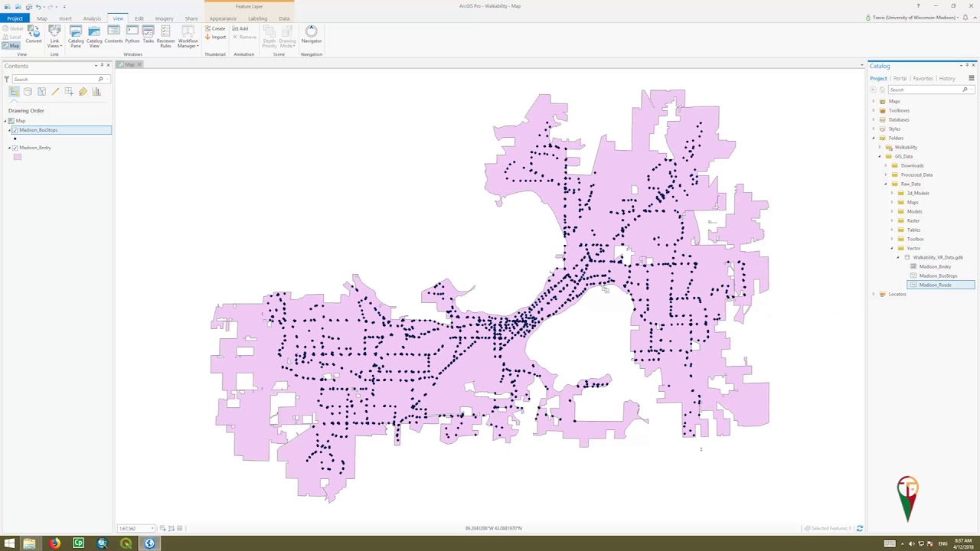Expand the Databases node in Catalog

click(874, 119)
